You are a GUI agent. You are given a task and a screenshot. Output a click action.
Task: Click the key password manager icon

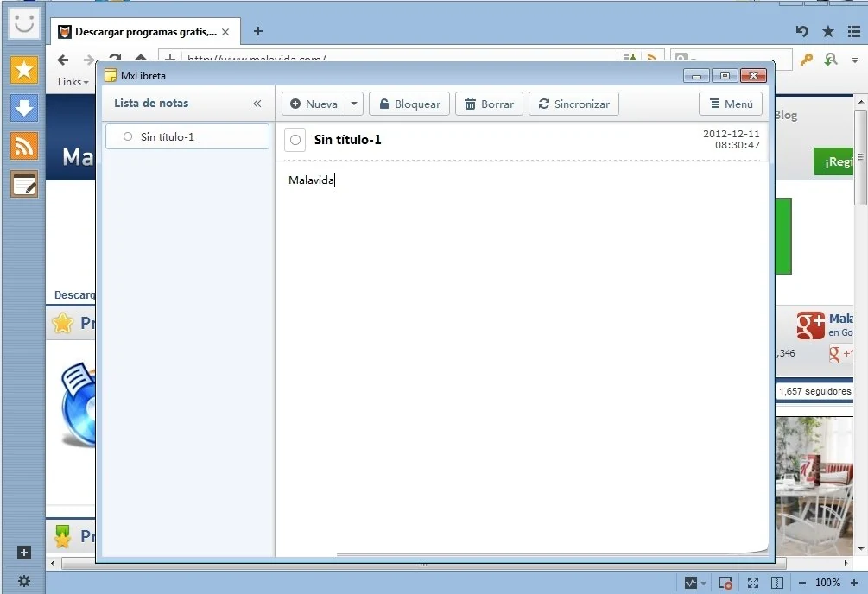(x=806, y=60)
